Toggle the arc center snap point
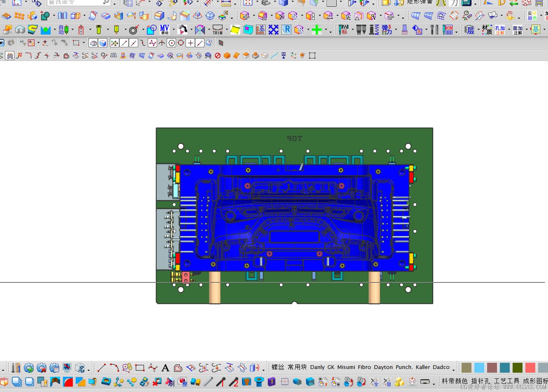 click(172, 43)
